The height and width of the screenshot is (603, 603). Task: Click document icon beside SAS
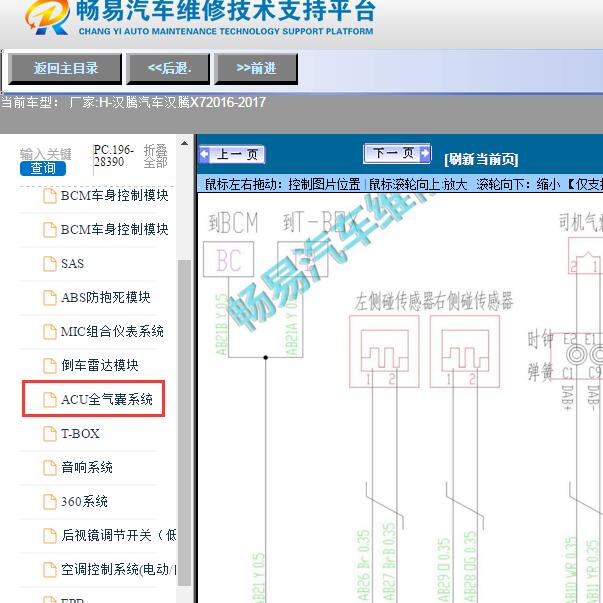tap(50, 264)
